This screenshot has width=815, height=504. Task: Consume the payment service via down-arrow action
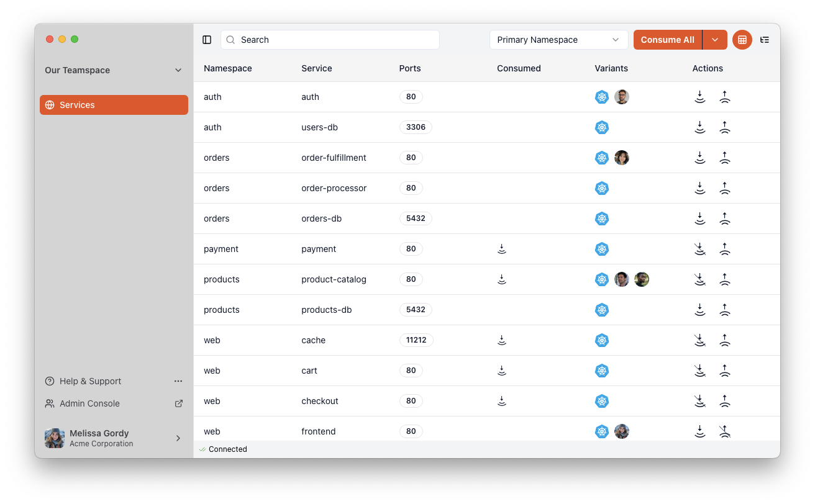[700, 248]
